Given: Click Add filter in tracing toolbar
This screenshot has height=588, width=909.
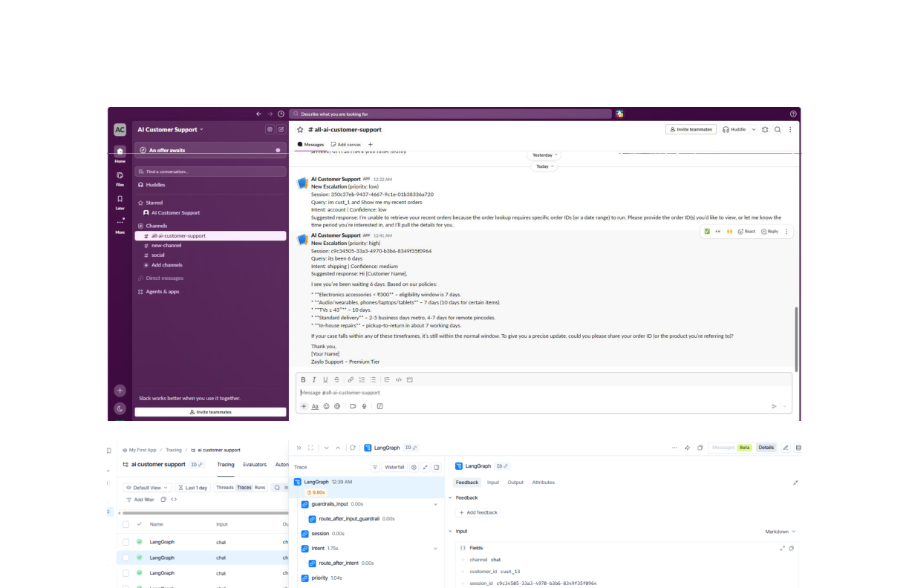Looking at the screenshot, I should (140, 500).
